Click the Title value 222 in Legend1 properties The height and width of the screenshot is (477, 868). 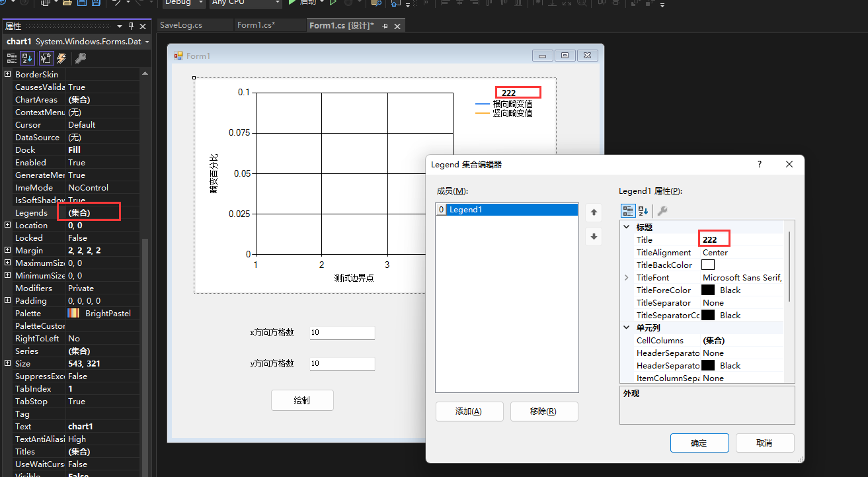click(x=710, y=239)
